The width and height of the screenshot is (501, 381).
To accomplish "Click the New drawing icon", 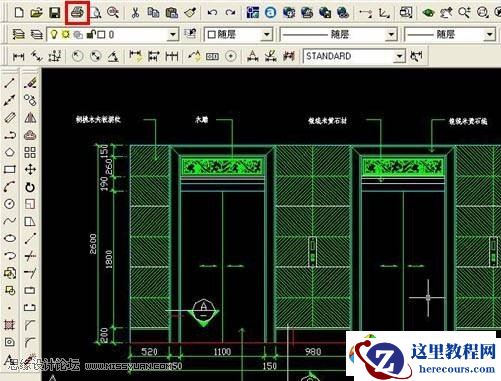I will tap(19, 13).
